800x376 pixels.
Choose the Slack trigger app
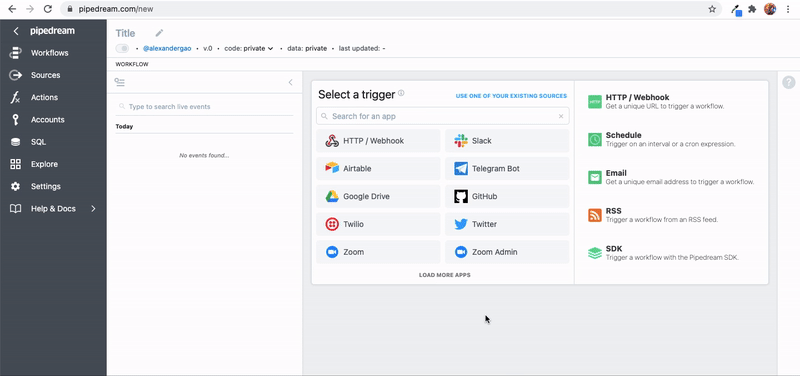[507, 141]
